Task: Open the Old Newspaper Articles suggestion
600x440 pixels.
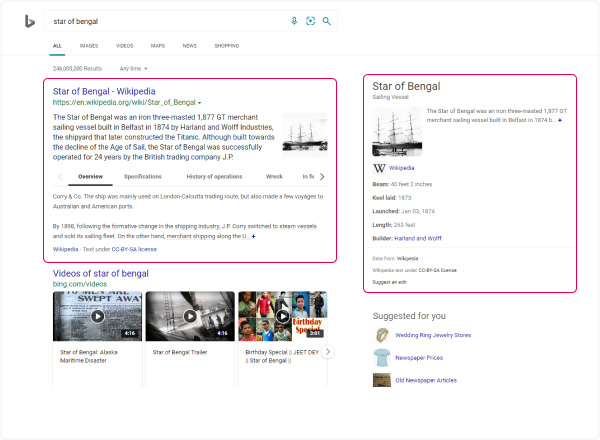Action: [x=426, y=380]
